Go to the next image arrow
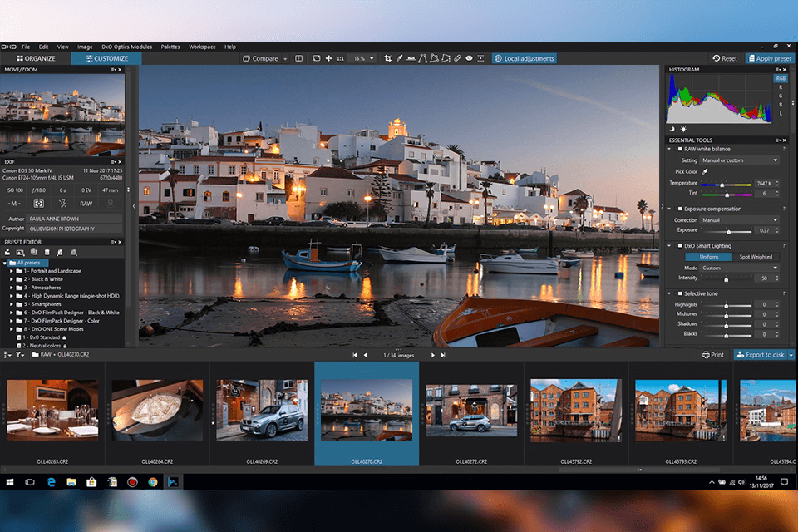Image resolution: width=798 pixels, height=532 pixels. click(x=432, y=355)
